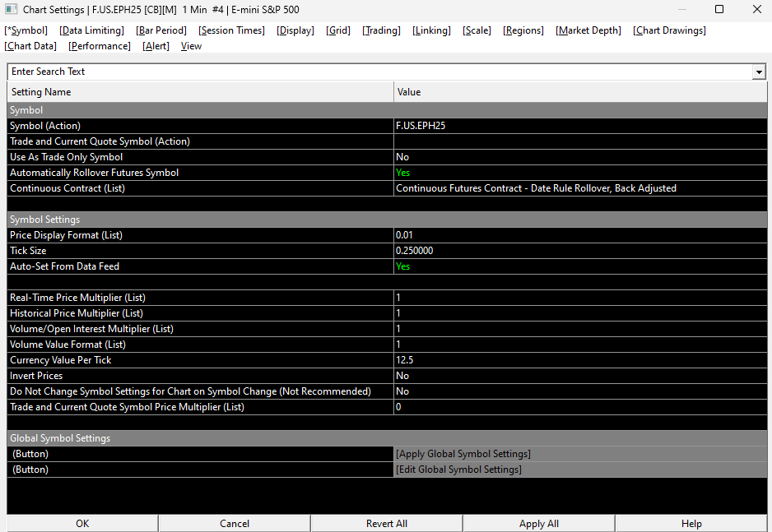Viewport: 772px width, 532px height.
Task: Open the [Grid] tab
Action: (337, 30)
